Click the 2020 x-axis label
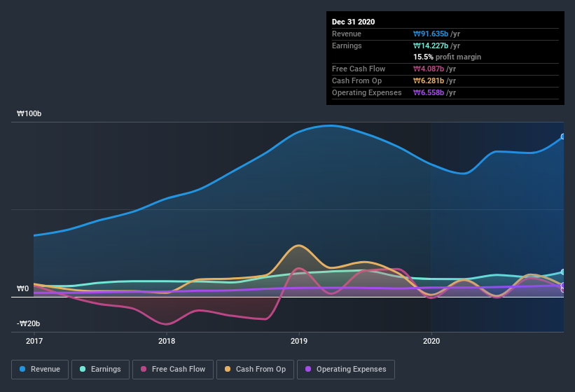The height and width of the screenshot is (392, 575). click(x=431, y=341)
